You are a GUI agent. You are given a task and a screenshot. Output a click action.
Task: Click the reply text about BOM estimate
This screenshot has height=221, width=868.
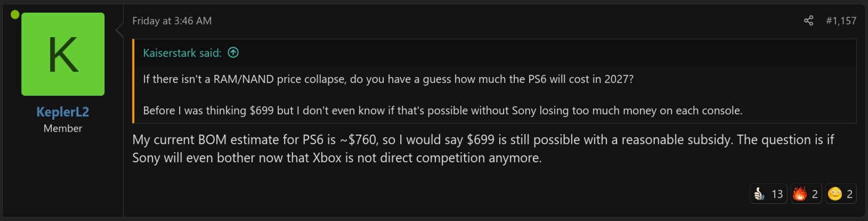[483, 140]
